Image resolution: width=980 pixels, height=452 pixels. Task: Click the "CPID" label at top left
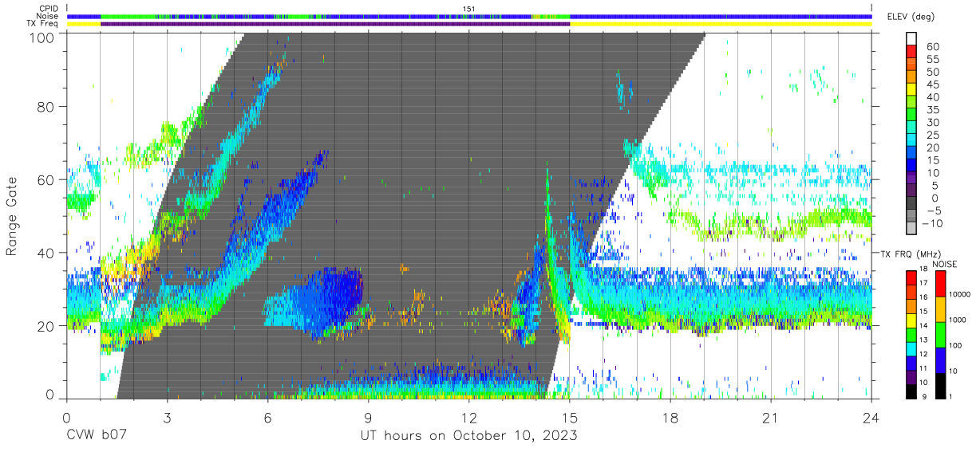[48, 9]
